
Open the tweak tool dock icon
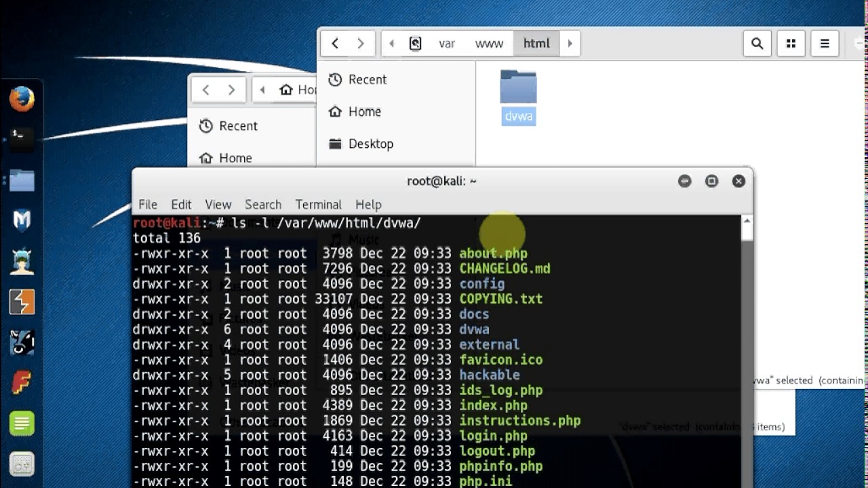[22, 465]
